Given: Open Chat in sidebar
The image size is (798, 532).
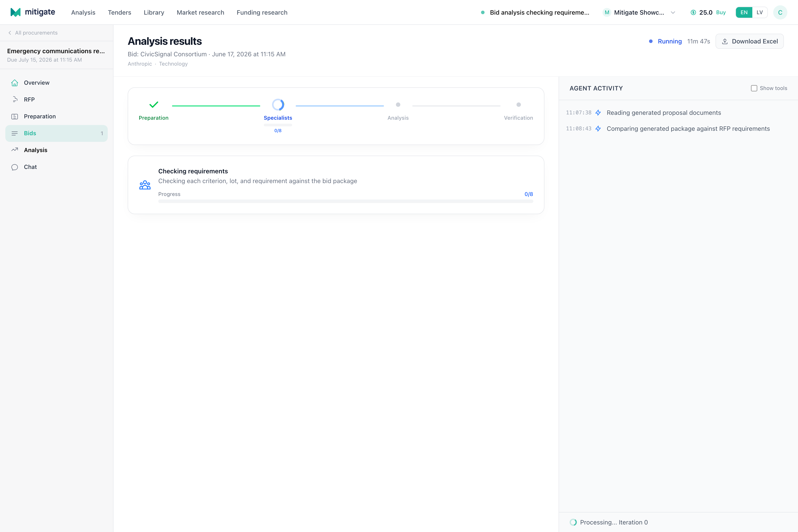Looking at the screenshot, I should (x=56, y=167).
